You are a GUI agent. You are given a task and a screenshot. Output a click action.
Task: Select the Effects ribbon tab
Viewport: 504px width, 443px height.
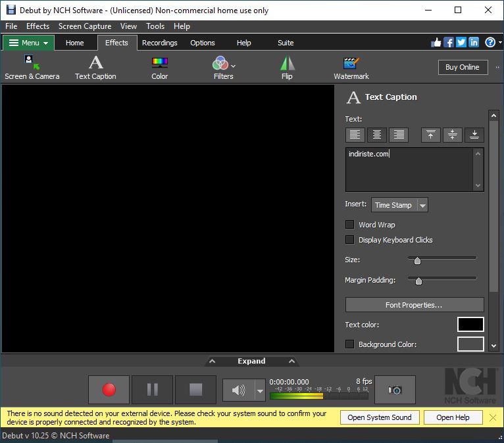click(116, 43)
